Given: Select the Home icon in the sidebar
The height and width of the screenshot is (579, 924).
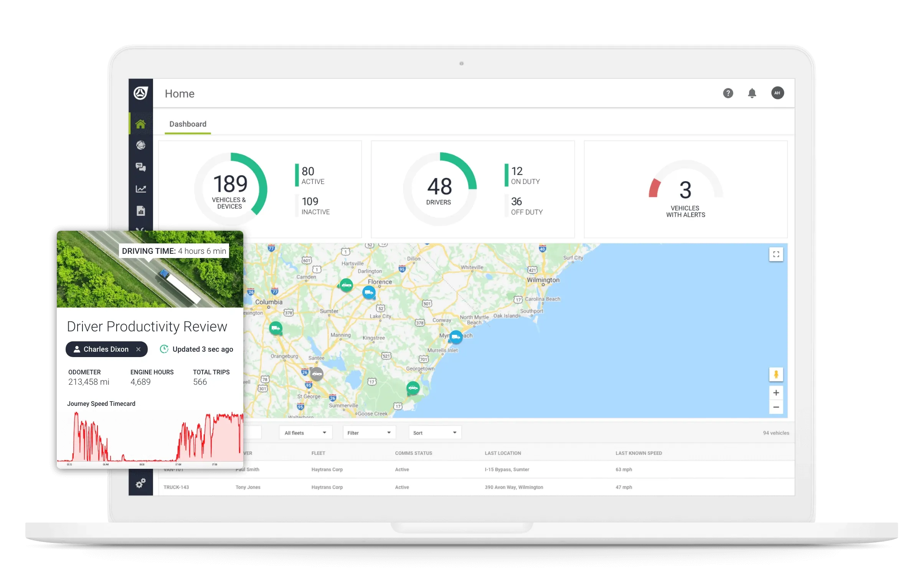Looking at the screenshot, I should pyautogui.click(x=140, y=123).
